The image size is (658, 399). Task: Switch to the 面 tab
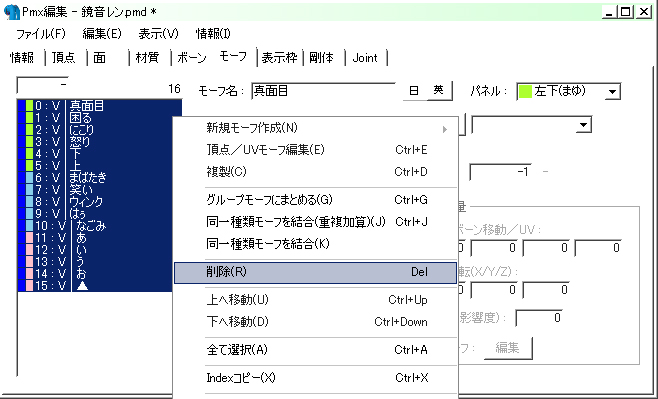(99, 57)
